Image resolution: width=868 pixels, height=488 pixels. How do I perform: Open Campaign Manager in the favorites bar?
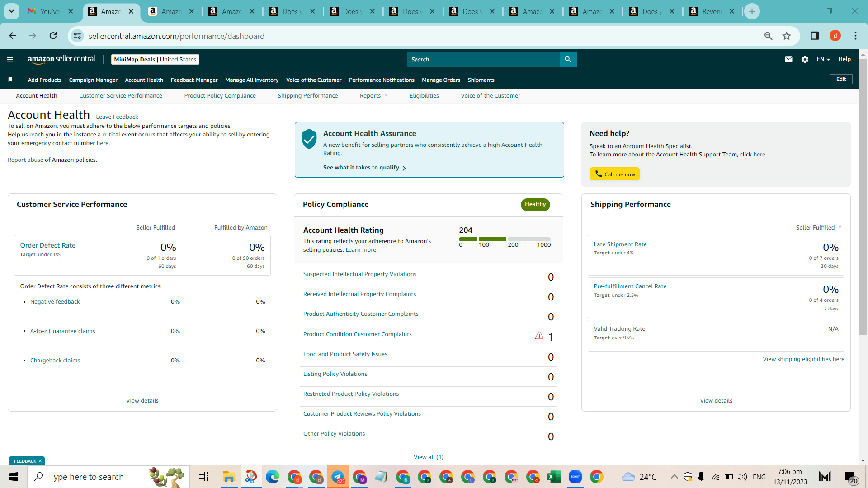(x=93, y=80)
